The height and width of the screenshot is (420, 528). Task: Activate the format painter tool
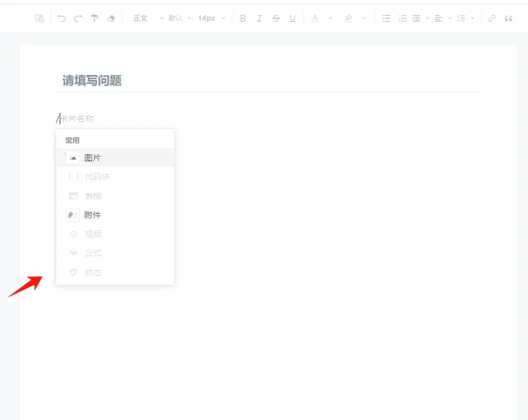tap(95, 18)
